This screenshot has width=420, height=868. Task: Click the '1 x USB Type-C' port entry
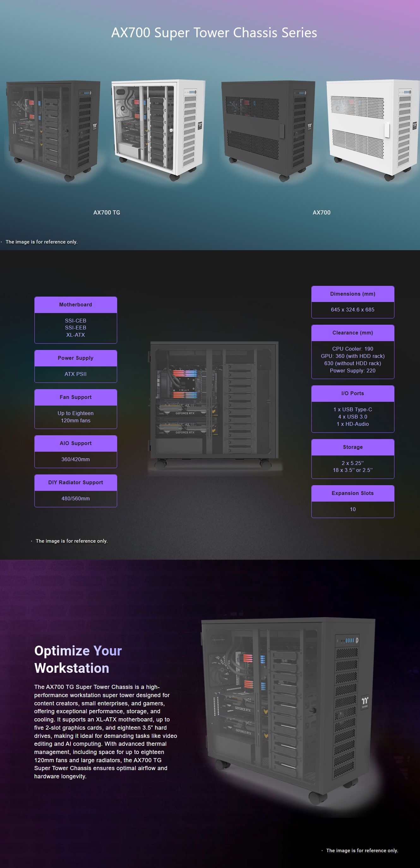click(353, 409)
